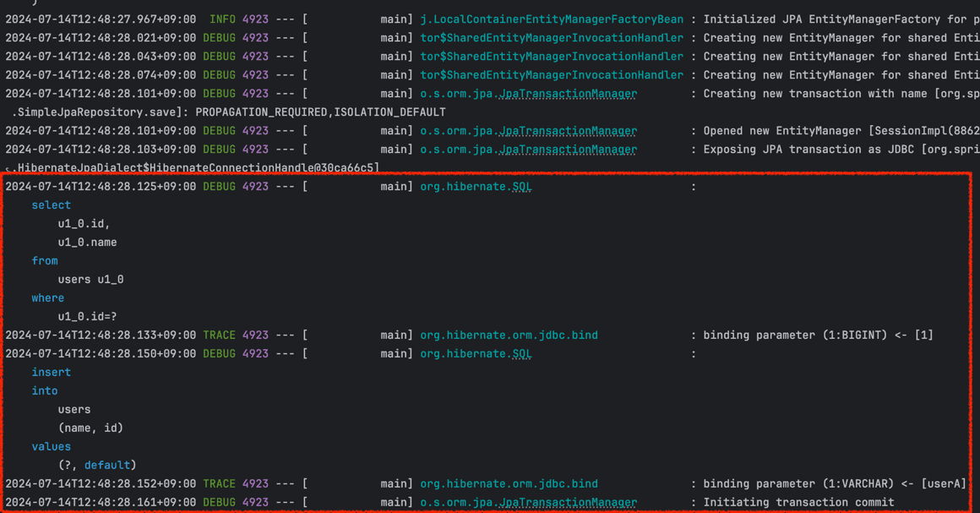The height and width of the screenshot is (513, 980).
Task: Click 'u1_0.name' column text
Action: coord(88,242)
